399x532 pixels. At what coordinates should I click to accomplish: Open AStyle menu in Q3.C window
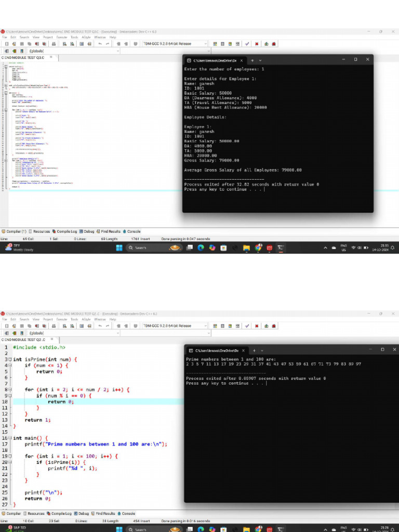pyautogui.click(x=86, y=37)
